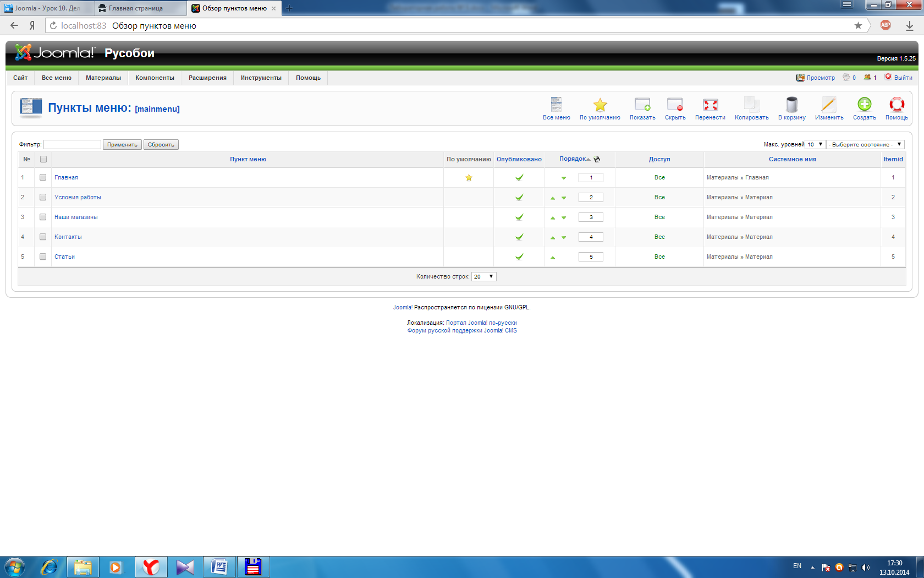924x578 pixels.
Task: Open the Все меню menu
Action: click(57, 78)
